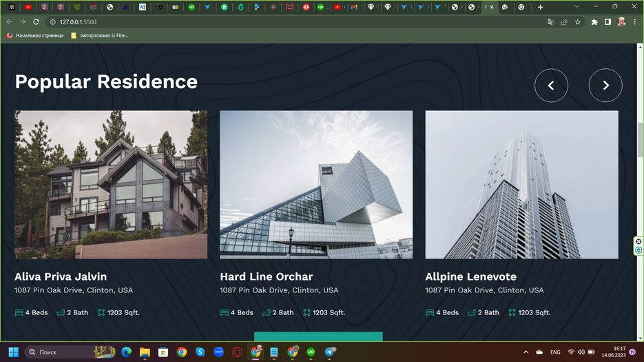Close the active browser tab
This screenshot has height=362, width=644.
[492, 7]
